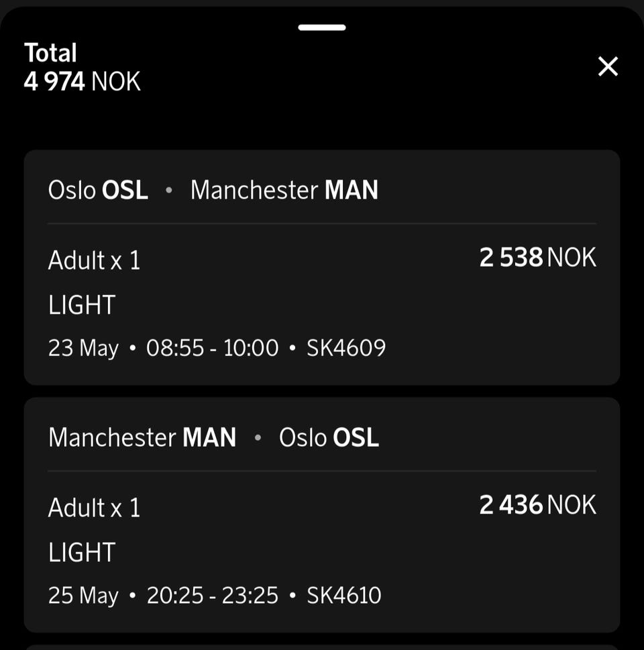Tap the 2 436 NOK return price
This screenshot has width=644, height=650.
coord(537,506)
